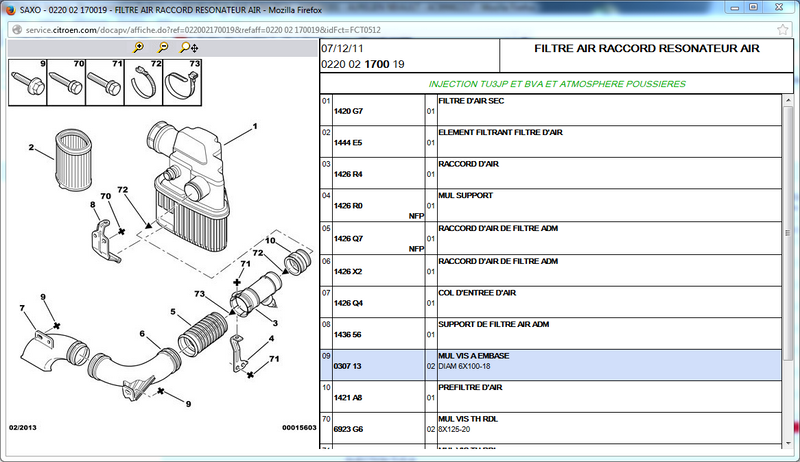
Task: Click 8X125-20 dimension text
Action: click(x=454, y=429)
